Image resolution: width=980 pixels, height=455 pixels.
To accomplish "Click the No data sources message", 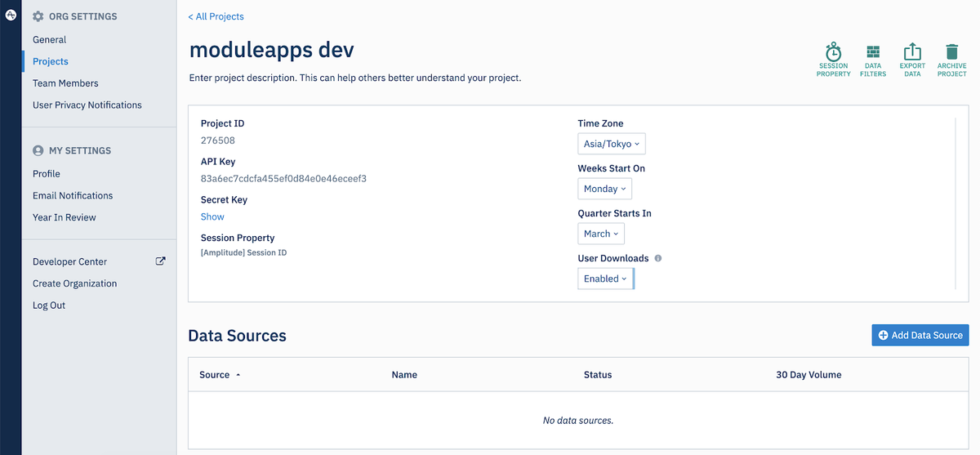I will pos(578,421).
